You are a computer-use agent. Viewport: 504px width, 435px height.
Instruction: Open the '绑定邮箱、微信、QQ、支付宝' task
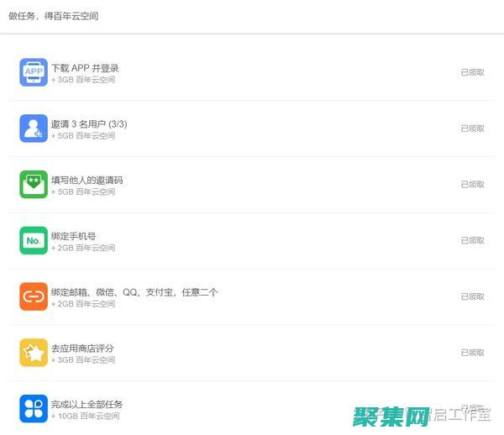134,292
